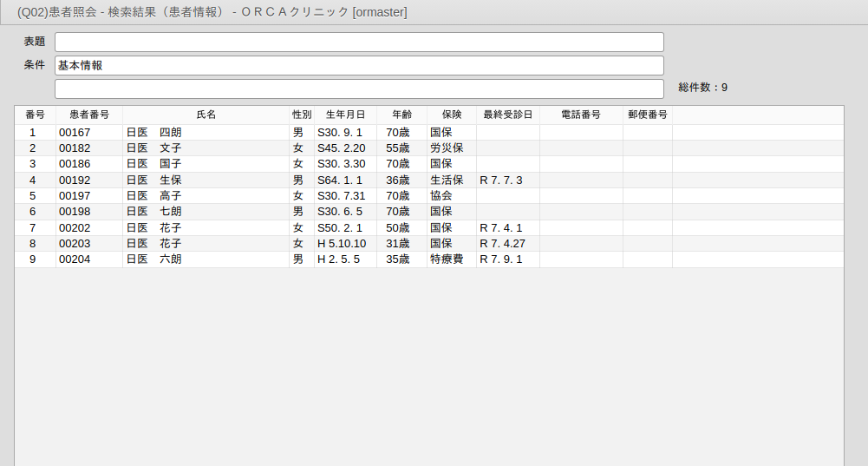
Task: Click the 郵便番号 column header
Action: (647, 115)
